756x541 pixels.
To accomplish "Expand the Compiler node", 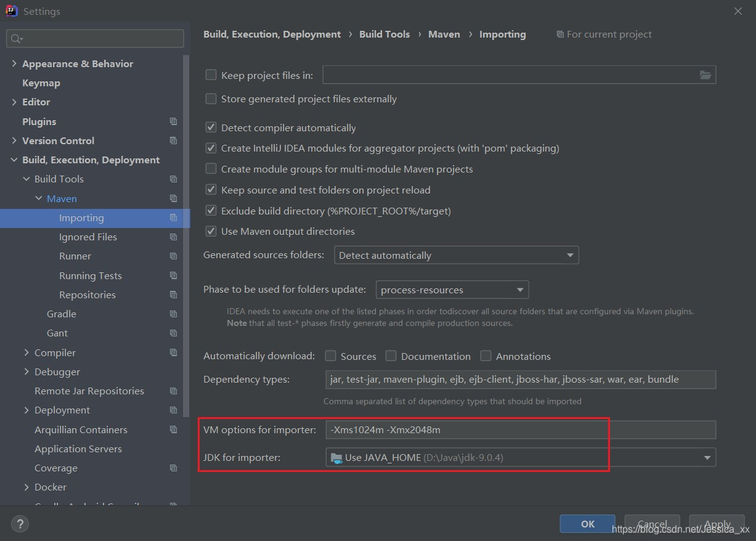I will [x=26, y=352].
